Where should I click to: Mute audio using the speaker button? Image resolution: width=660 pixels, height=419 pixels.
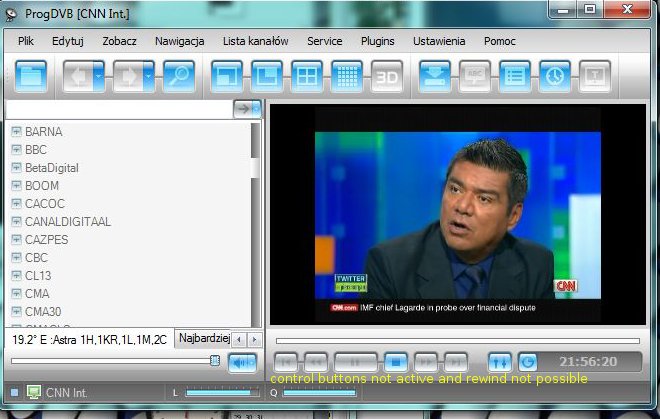(x=242, y=362)
